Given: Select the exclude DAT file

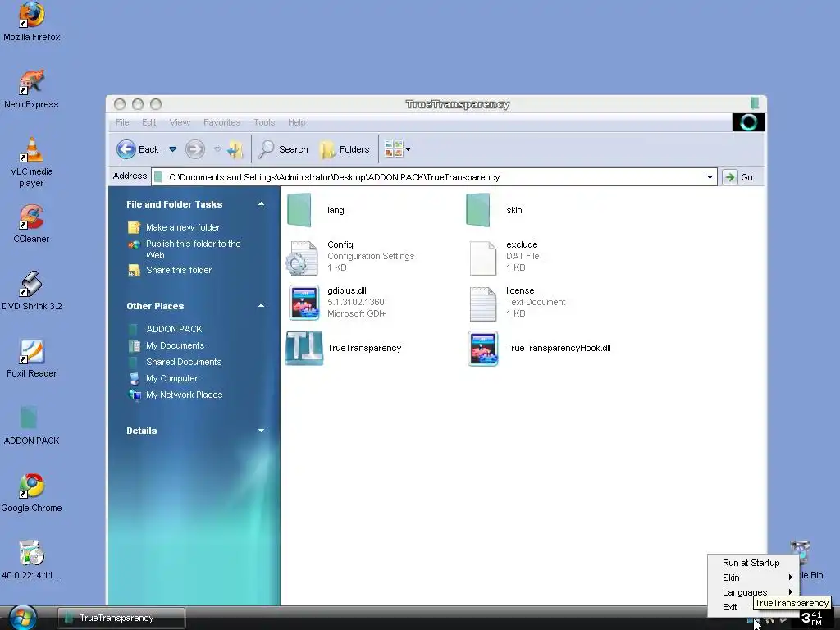Looking at the screenshot, I should (504, 256).
